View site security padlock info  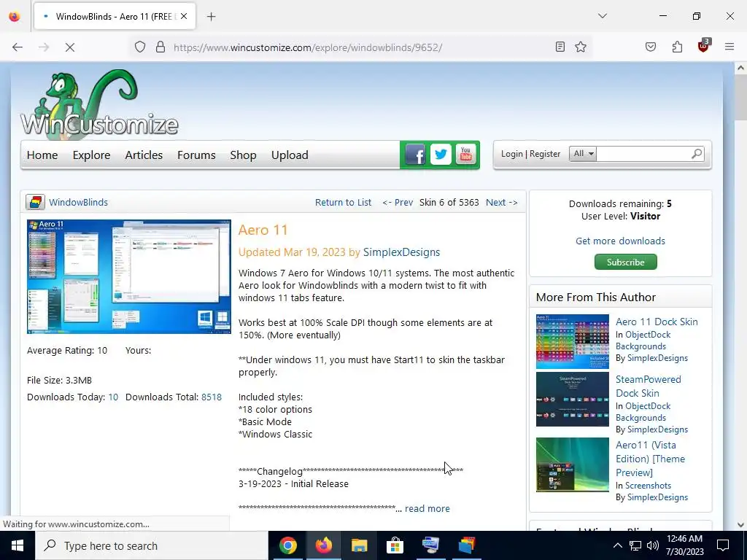[160, 47]
